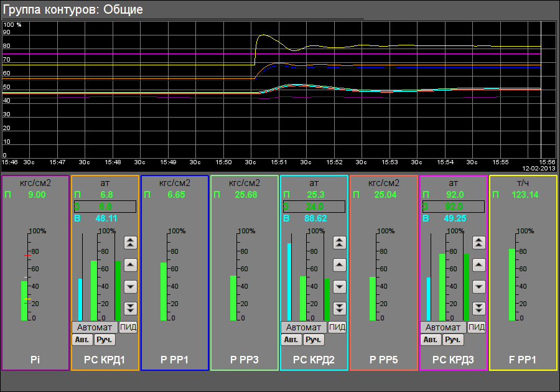Switch РС КРД2 to Руч. manual mode

[314, 340]
